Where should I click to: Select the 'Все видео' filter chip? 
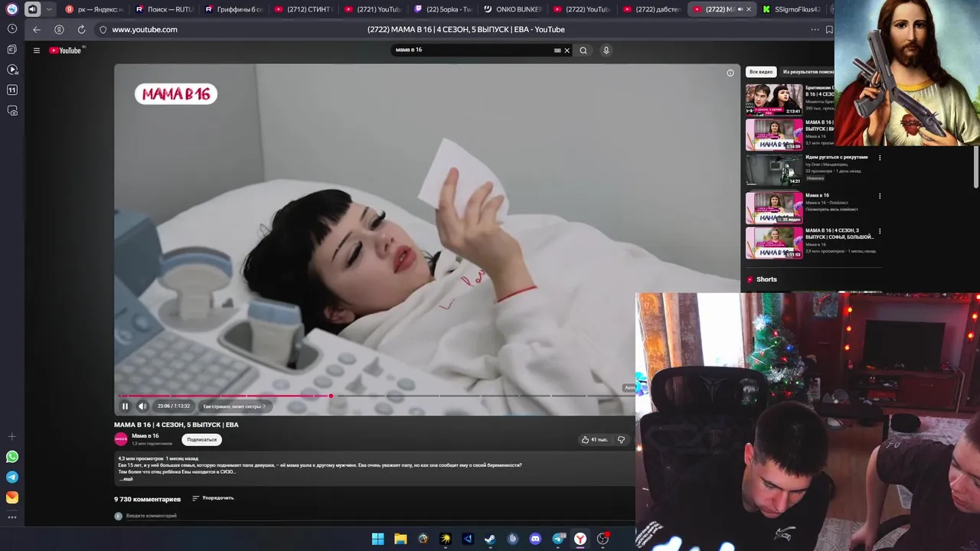pyautogui.click(x=761, y=72)
